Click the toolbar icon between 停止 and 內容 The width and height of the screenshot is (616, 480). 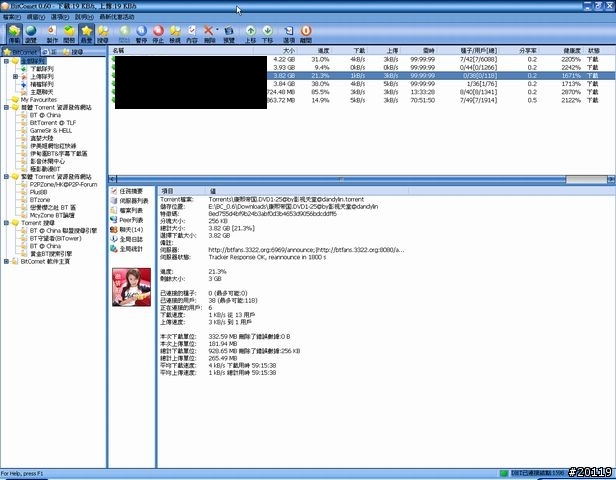click(x=175, y=34)
